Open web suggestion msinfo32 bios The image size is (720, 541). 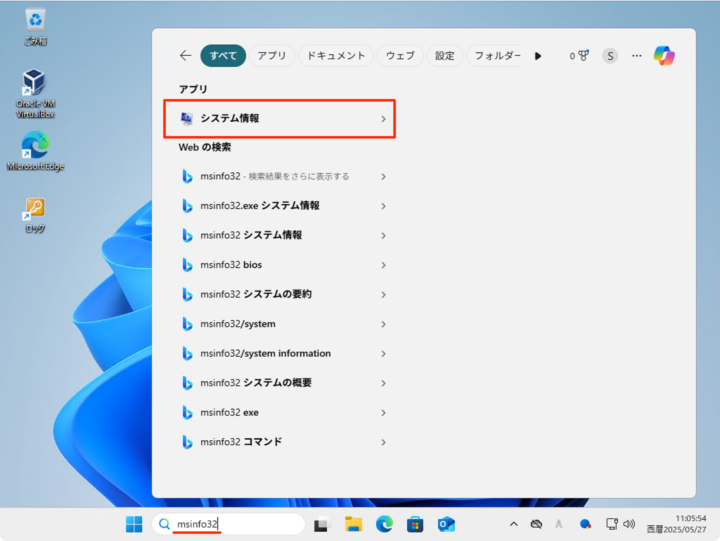pos(279,265)
